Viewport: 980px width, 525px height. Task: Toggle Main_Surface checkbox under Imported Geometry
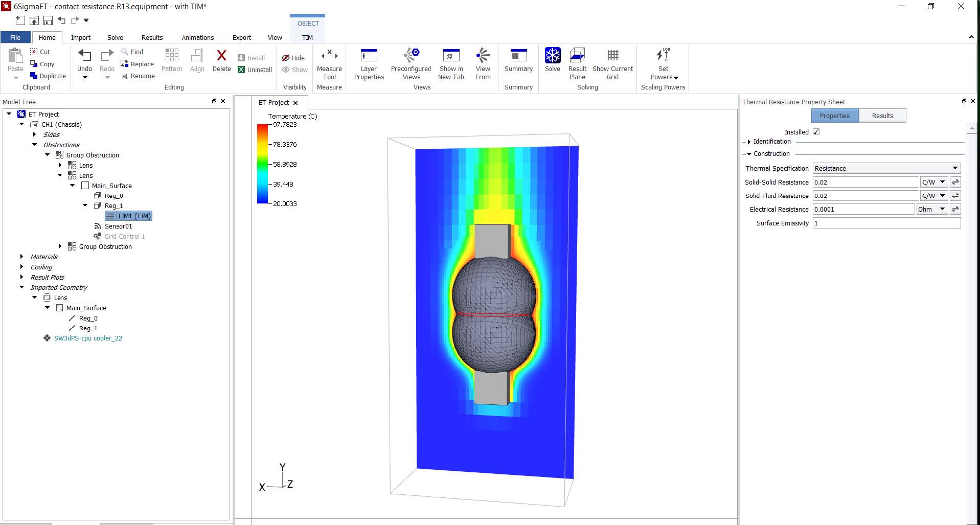pyautogui.click(x=60, y=308)
